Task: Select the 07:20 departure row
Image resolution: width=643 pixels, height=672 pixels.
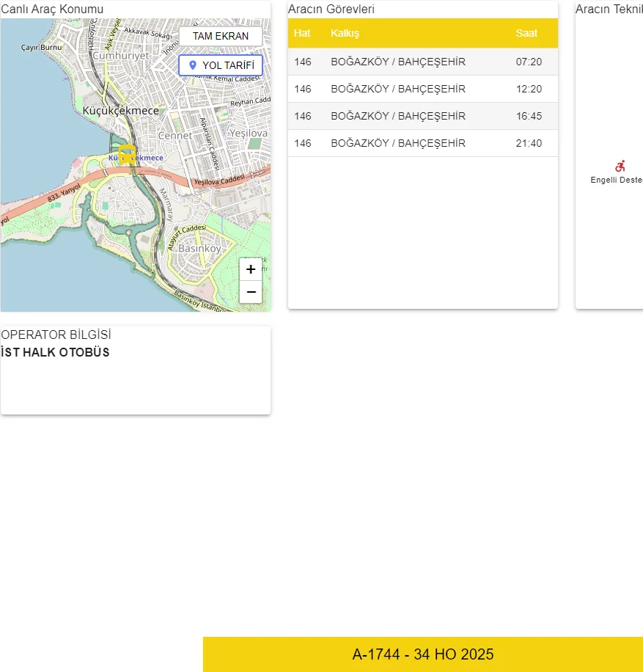Action: click(x=422, y=62)
